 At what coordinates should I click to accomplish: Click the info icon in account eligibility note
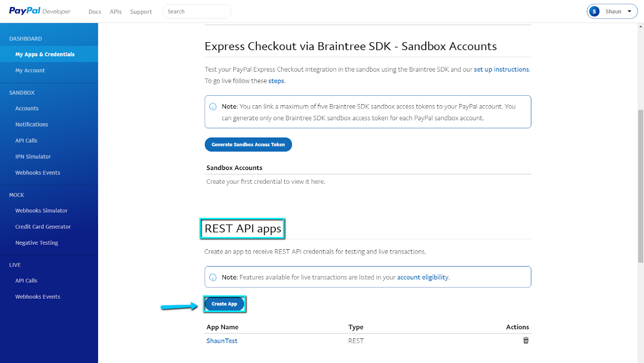pyautogui.click(x=213, y=277)
